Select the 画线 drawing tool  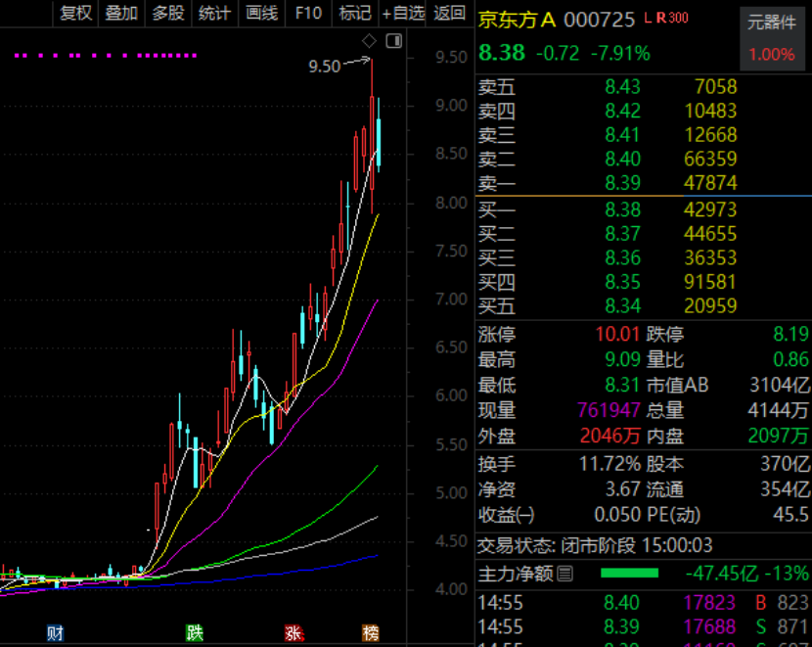tap(261, 13)
